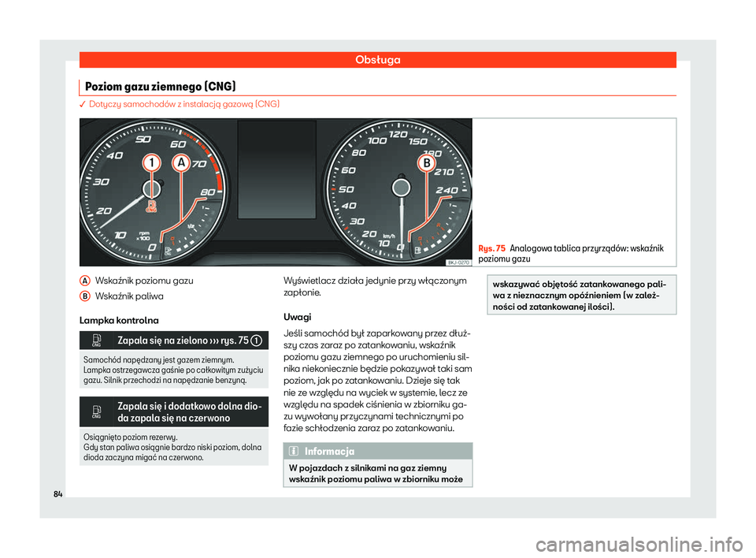The width and height of the screenshot is (756, 558).
Task: Click the checkmark before 'Dotyczy samochodów'
Action: point(83,104)
